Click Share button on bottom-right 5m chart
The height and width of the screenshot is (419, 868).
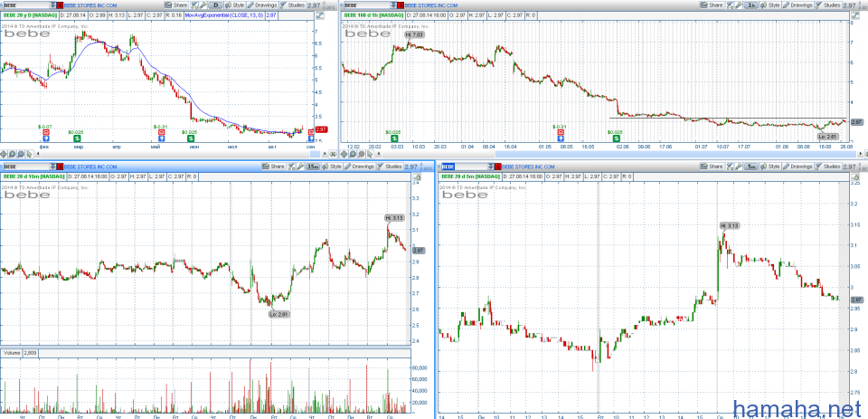pyautogui.click(x=713, y=167)
